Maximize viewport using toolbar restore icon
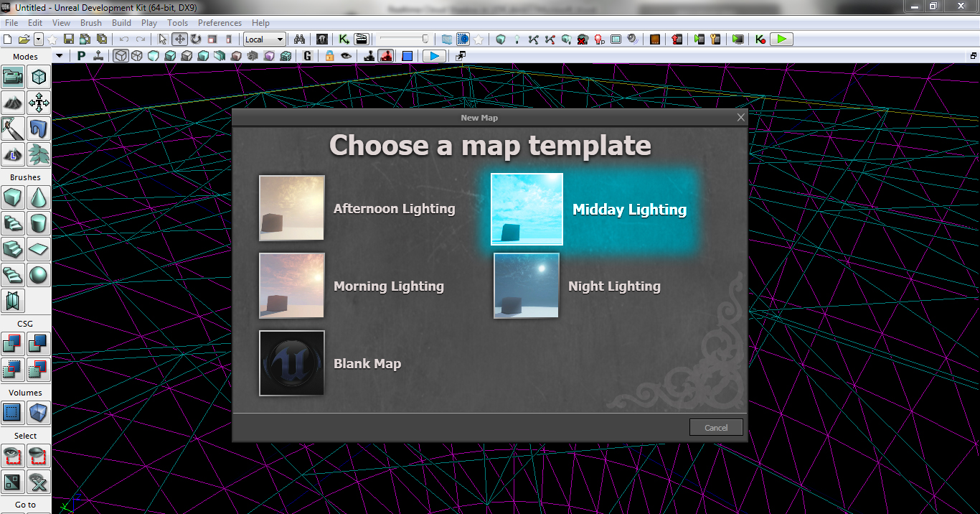The image size is (980, 514). pyautogui.click(x=974, y=56)
